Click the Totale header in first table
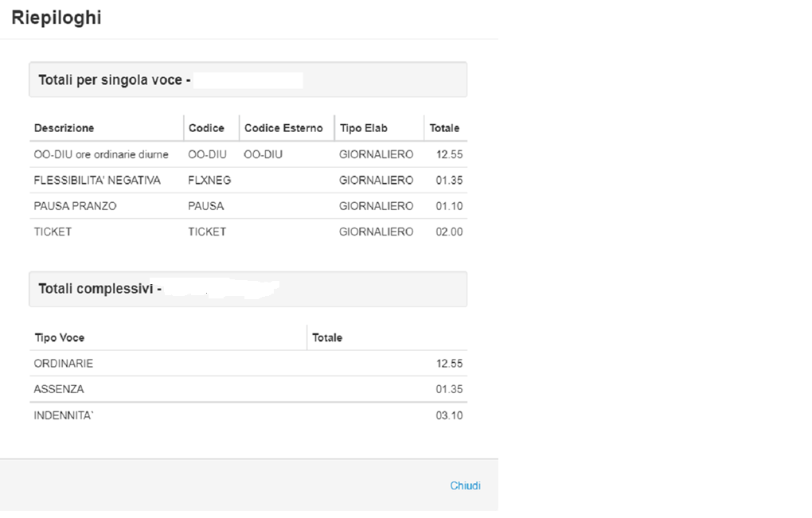The height and width of the screenshot is (518, 812). pyautogui.click(x=444, y=128)
